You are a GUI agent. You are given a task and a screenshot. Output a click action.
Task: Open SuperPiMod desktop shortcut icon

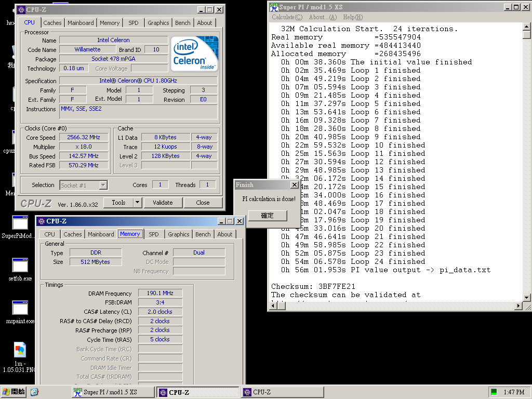click(20, 223)
